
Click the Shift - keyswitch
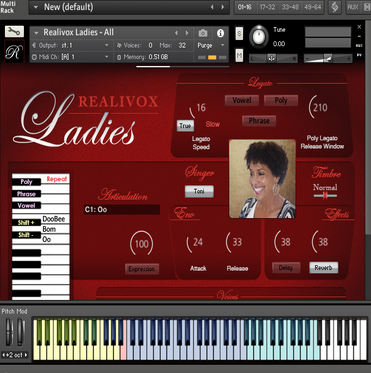[26, 235]
